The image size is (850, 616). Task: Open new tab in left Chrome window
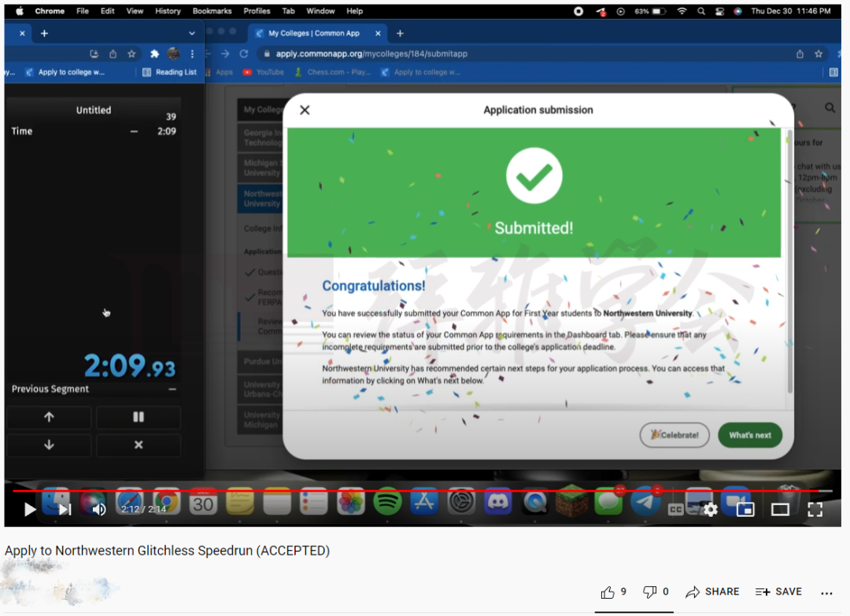pyautogui.click(x=44, y=33)
